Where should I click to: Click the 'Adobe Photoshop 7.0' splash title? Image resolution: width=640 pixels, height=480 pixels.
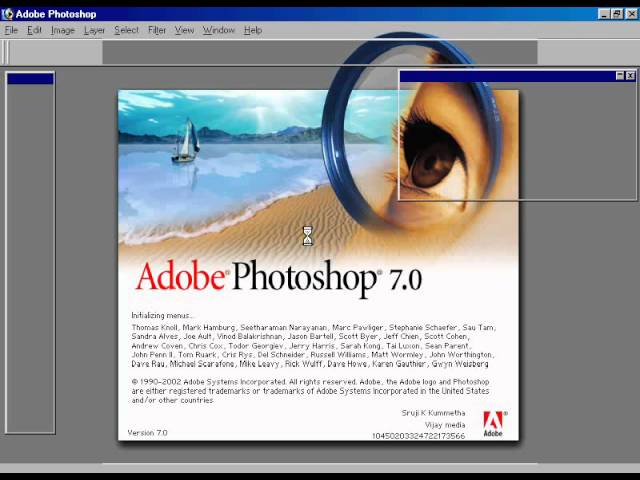coord(279,278)
